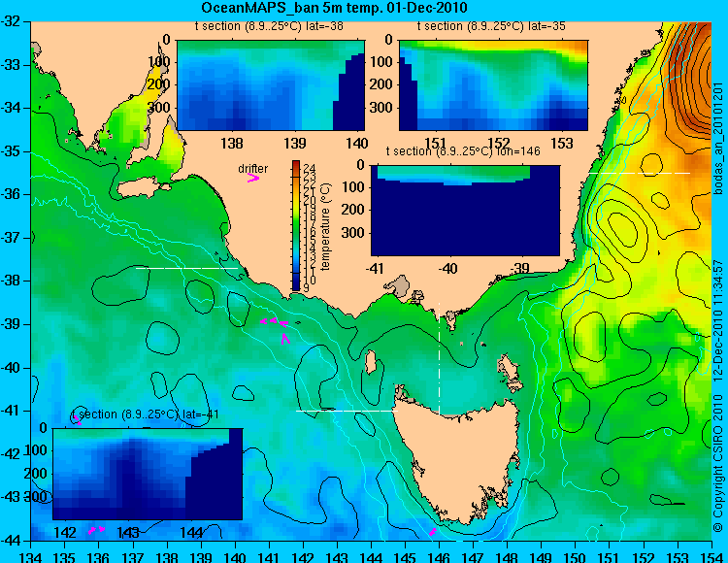Click the main x-axis tick label 145
This screenshot has height=563, width=728.
[406, 557]
